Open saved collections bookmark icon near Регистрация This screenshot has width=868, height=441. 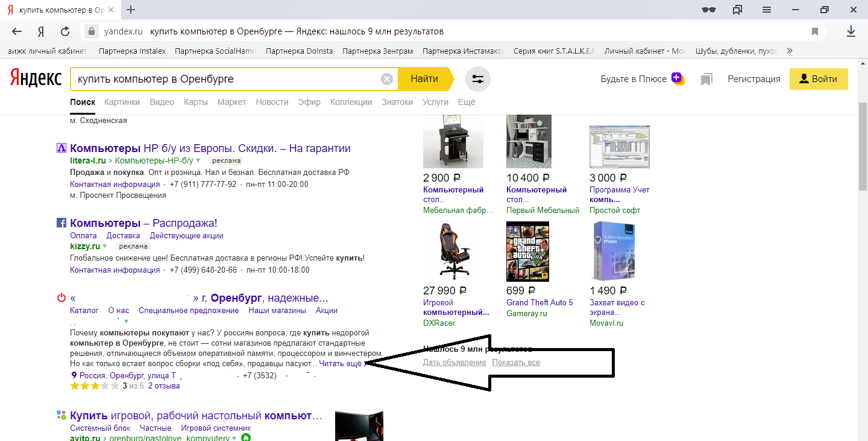[x=706, y=79]
